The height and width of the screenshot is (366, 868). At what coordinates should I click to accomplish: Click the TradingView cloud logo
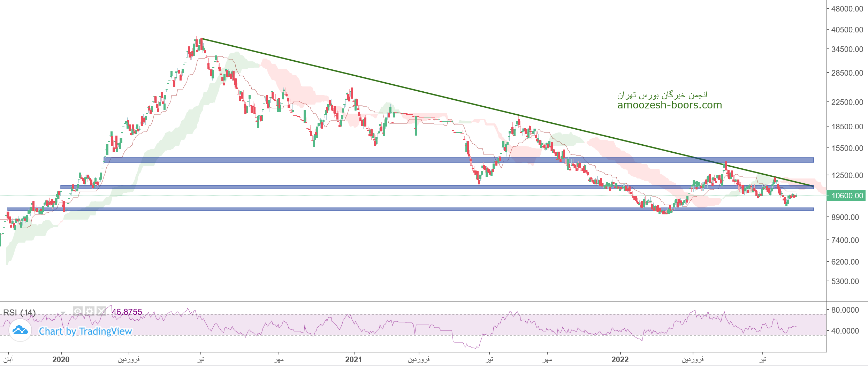coord(20,330)
